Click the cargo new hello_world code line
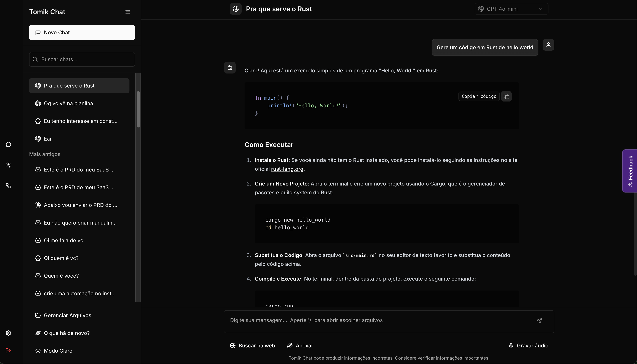Image resolution: width=637 pixels, height=364 pixels. (298, 220)
